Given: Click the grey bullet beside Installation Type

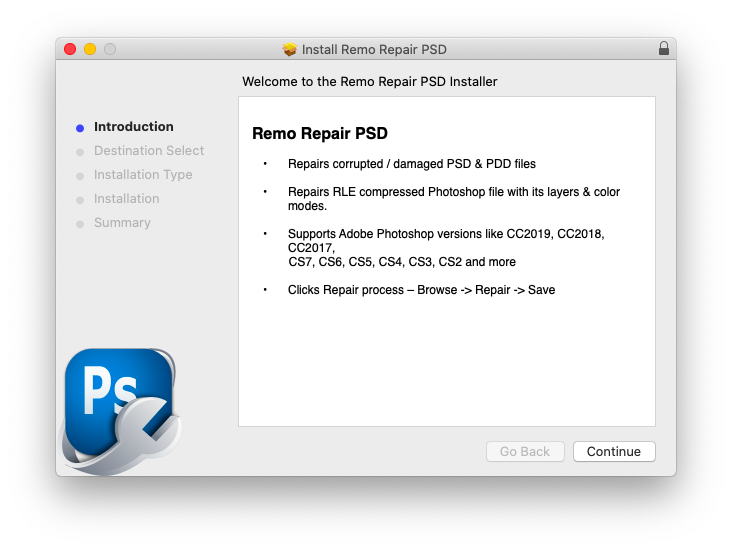Looking at the screenshot, I should click(x=80, y=176).
